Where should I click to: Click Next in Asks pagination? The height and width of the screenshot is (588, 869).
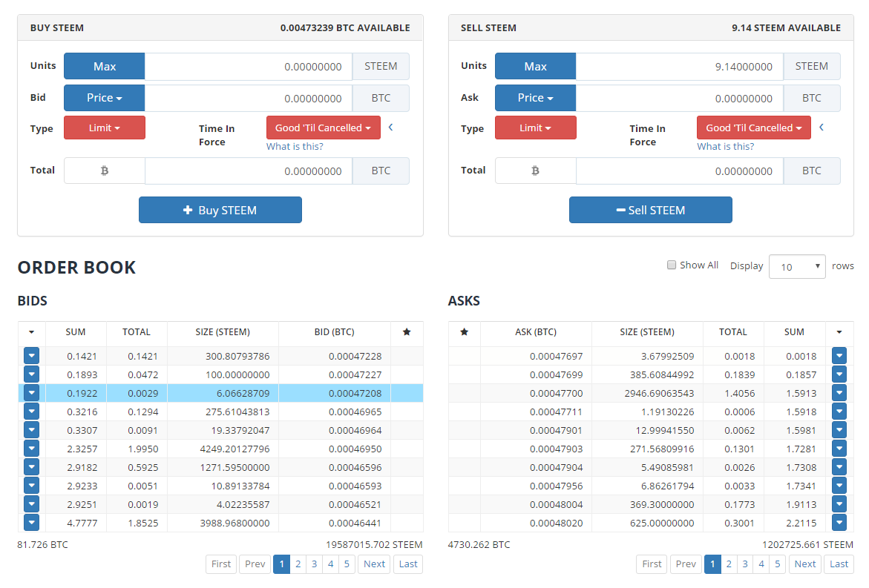(804, 564)
